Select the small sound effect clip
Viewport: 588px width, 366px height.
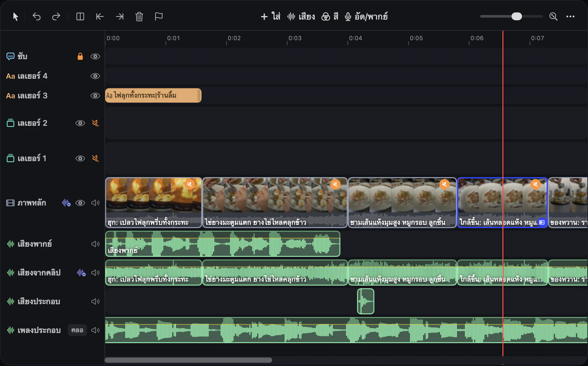(366, 301)
